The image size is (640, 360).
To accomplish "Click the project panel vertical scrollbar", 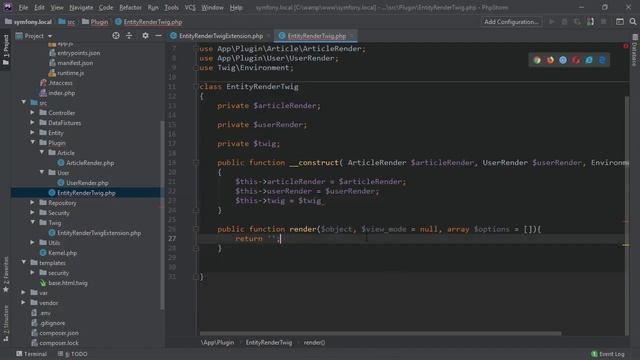I will click(x=162, y=214).
